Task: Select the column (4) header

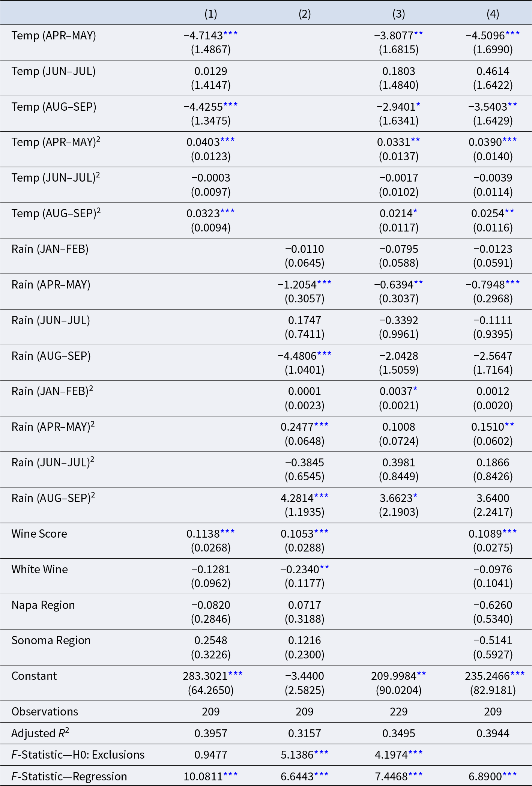Action: 493,14
